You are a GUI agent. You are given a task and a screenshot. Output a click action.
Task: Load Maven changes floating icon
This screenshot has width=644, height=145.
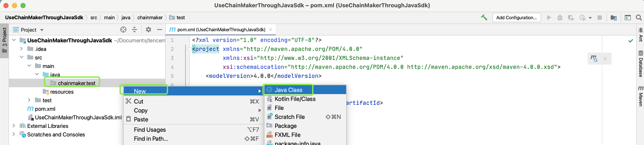click(x=594, y=59)
